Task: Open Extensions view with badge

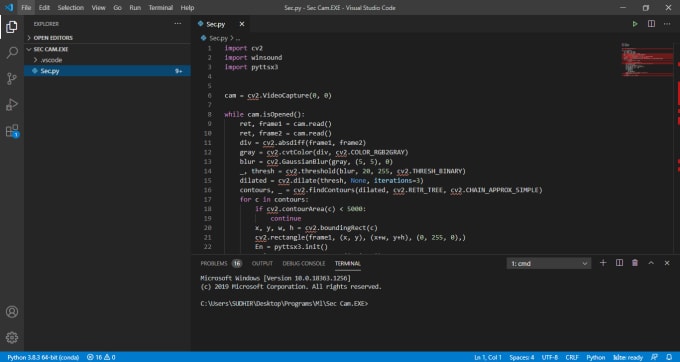Action: (12, 130)
